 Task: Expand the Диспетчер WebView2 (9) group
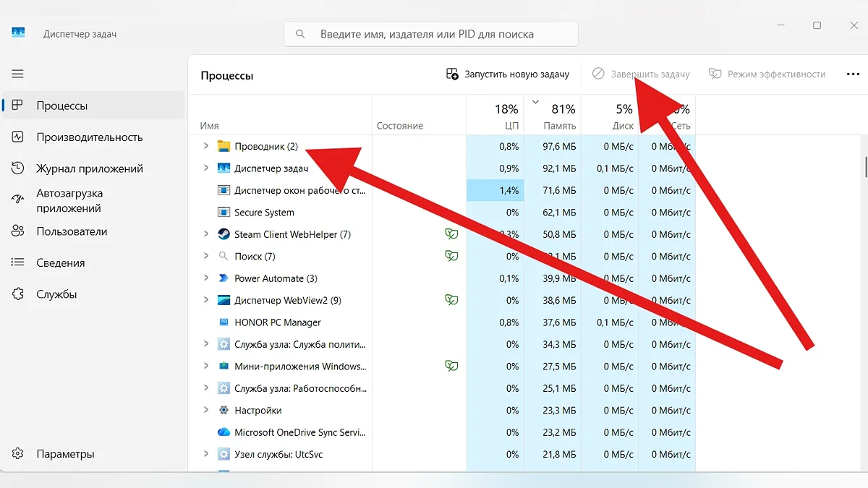point(205,300)
